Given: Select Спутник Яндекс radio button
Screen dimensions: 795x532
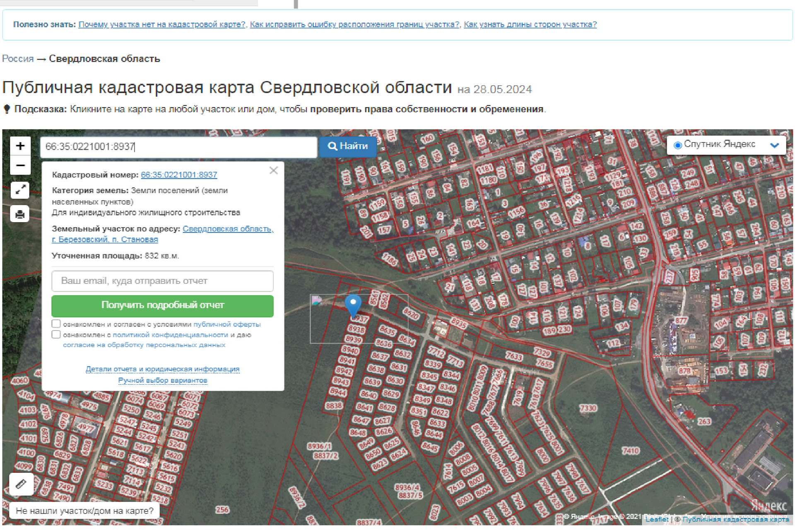Looking at the screenshot, I should (678, 145).
